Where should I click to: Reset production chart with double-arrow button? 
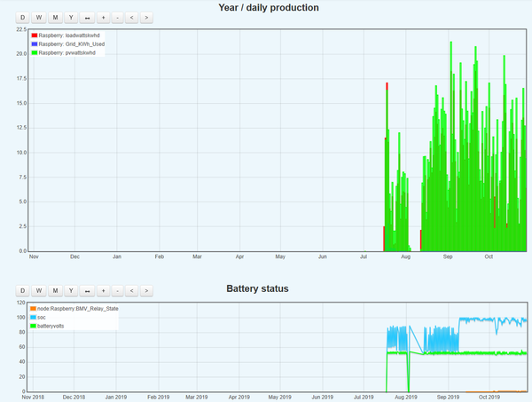click(87, 17)
